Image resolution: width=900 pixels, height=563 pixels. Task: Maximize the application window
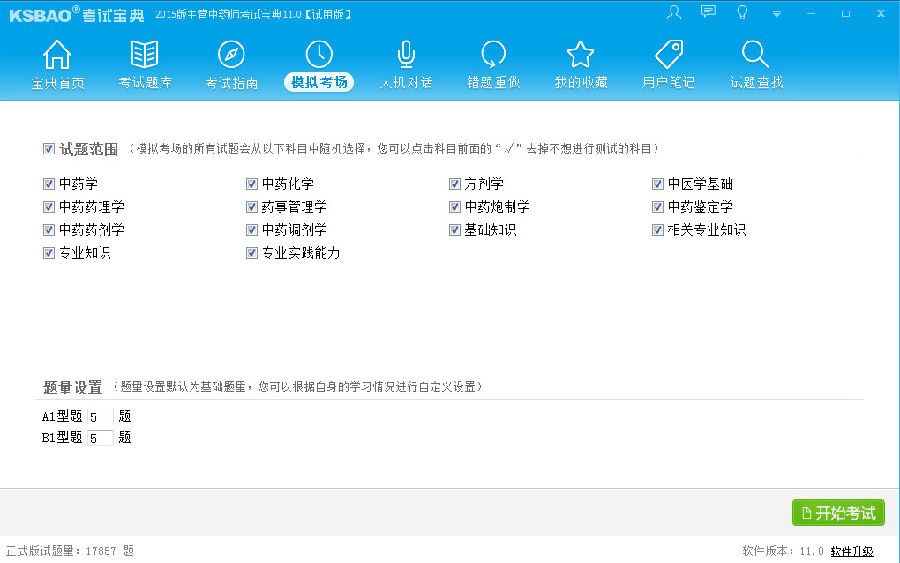click(x=845, y=13)
